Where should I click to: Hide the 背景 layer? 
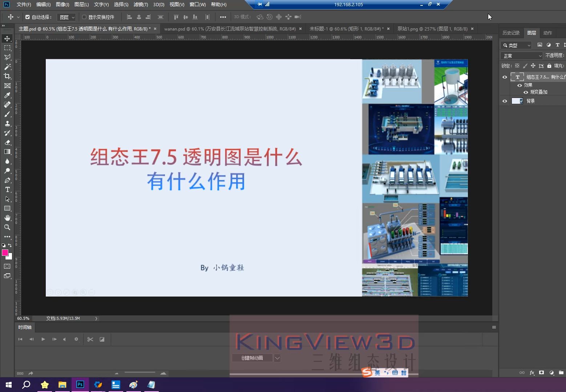coord(505,101)
